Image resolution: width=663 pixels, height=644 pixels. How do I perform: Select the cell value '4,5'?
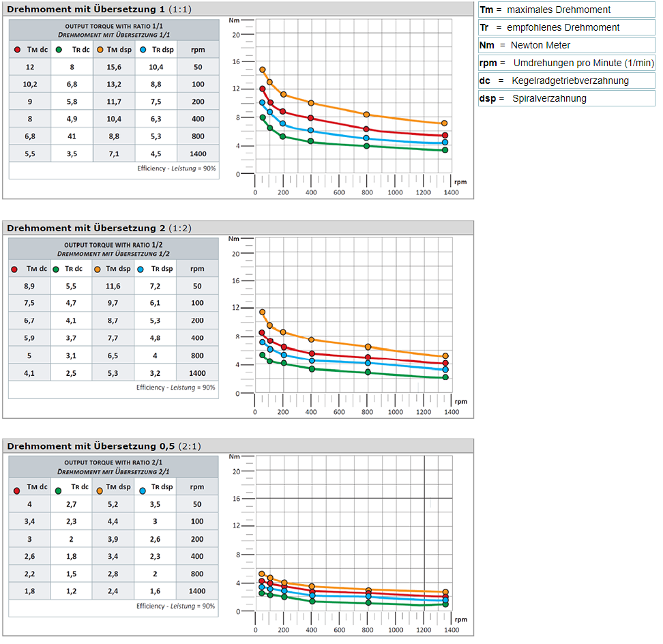click(x=156, y=154)
